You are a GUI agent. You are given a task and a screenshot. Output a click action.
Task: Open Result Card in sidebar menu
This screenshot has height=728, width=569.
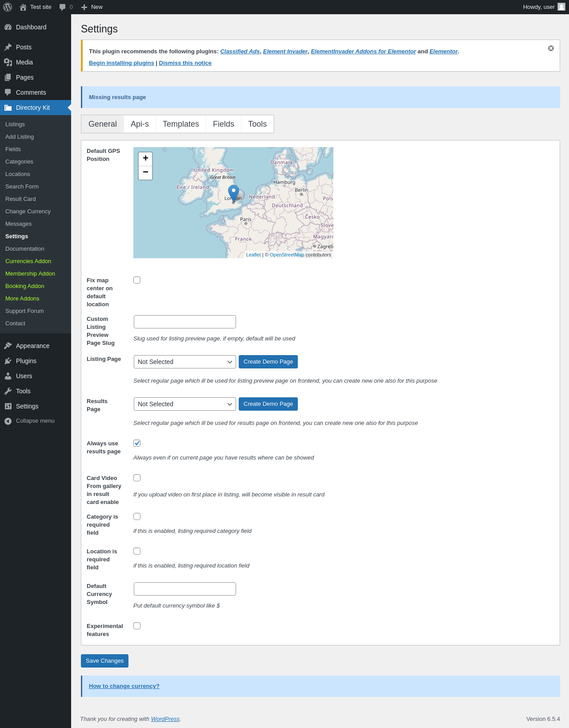click(x=20, y=199)
